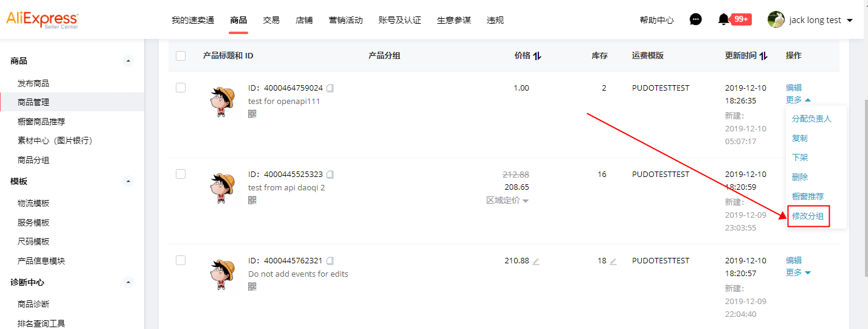Click 编辑 link for product 4000445762321

(x=794, y=260)
